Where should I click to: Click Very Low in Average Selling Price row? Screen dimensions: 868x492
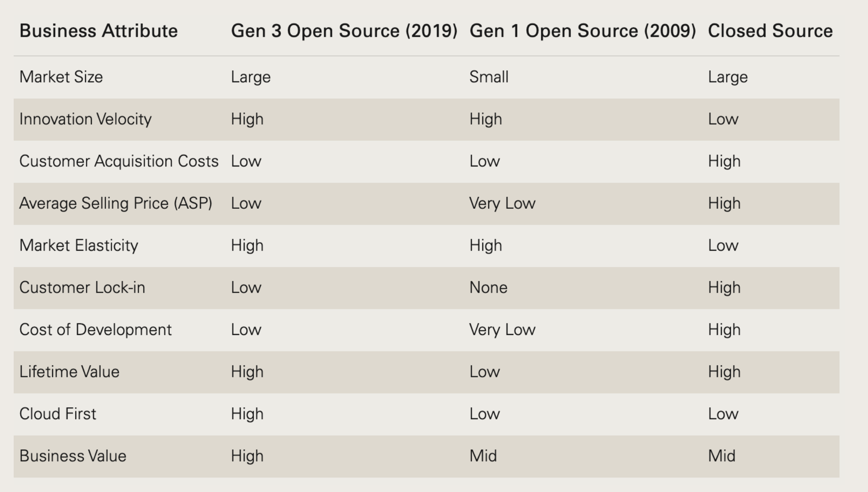click(x=502, y=203)
